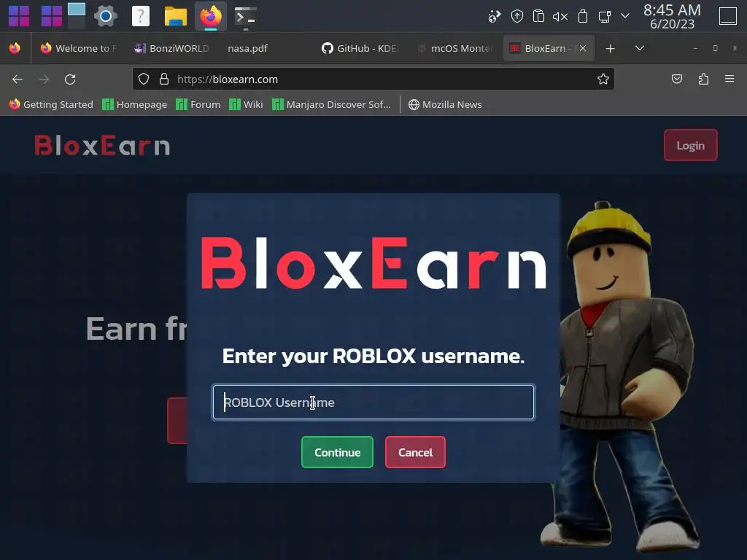Open the Save to Pocket icon
The image size is (747, 560).
click(676, 79)
